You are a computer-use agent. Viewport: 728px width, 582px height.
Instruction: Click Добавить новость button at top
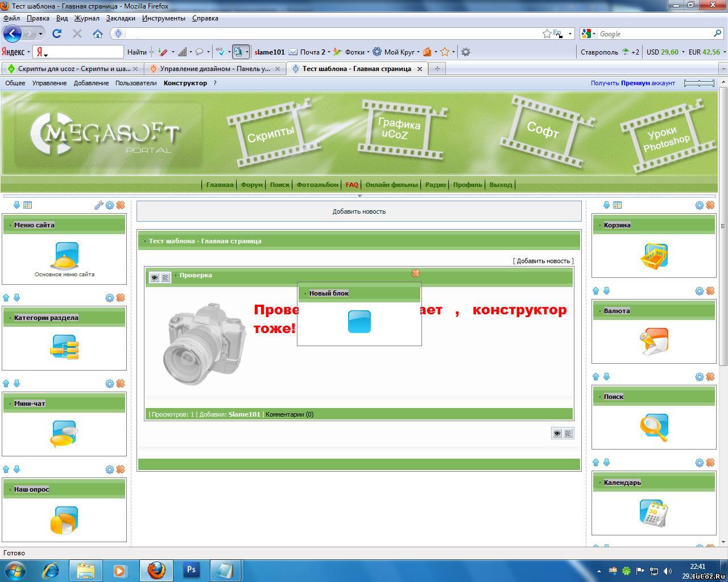[359, 211]
